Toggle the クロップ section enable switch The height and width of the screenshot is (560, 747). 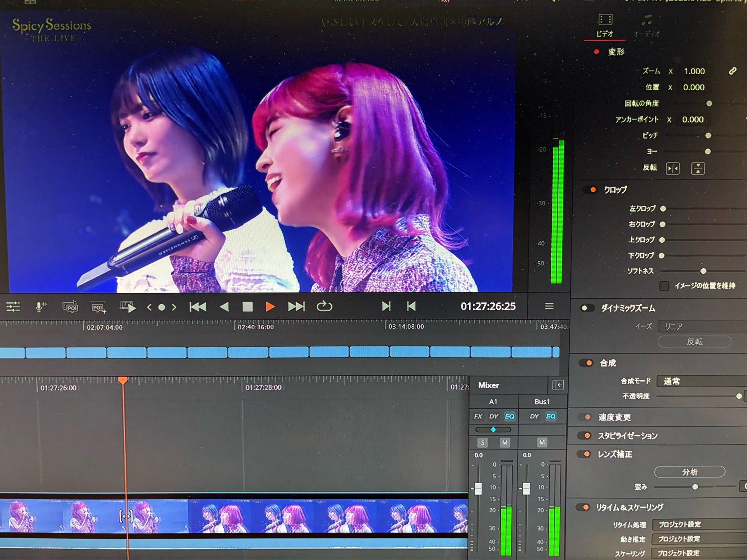point(590,190)
